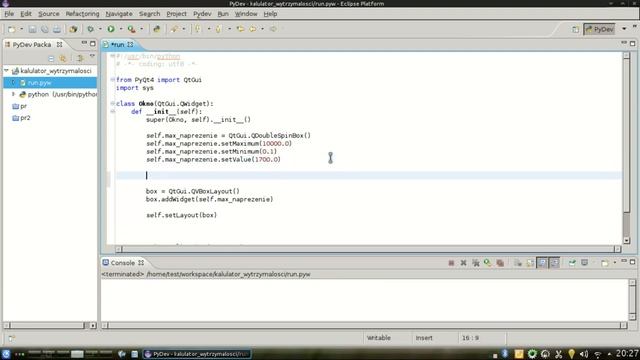Click the Open Perspective icon
Image resolution: width=640 pixels, height=360 pixels.
[x=575, y=29]
